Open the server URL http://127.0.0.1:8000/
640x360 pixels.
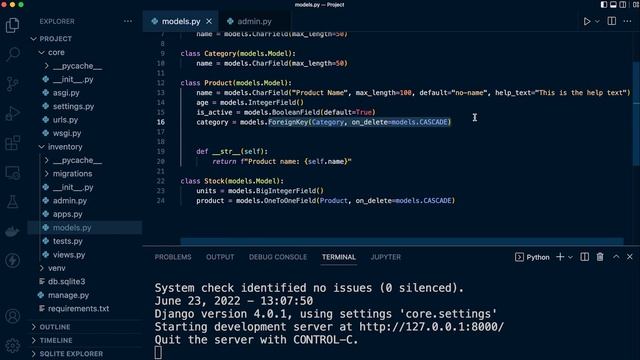[431, 327]
